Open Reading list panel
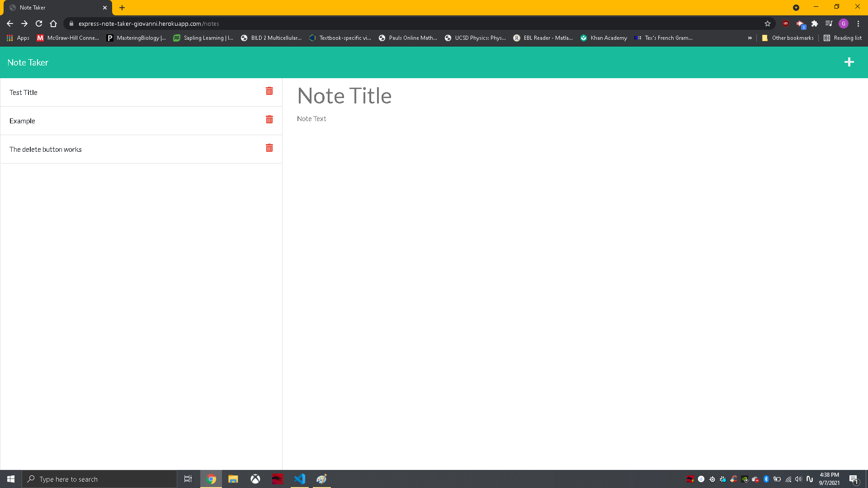Image resolution: width=868 pixels, height=488 pixels. coord(843,38)
